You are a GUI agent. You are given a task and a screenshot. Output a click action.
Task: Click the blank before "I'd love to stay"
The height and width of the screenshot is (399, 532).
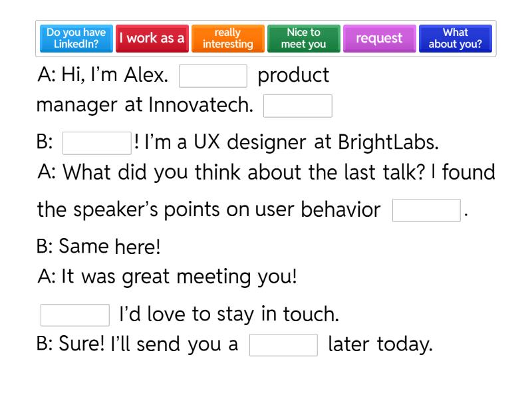(x=75, y=315)
